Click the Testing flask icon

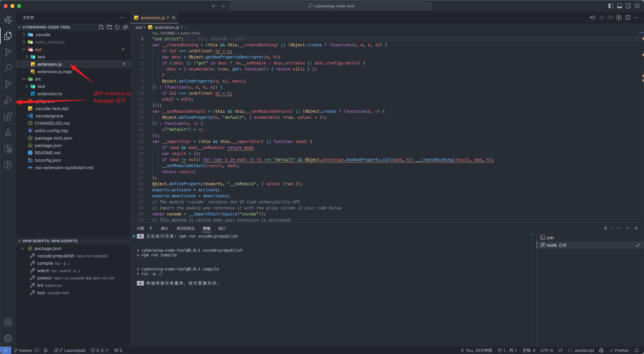click(x=8, y=133)
